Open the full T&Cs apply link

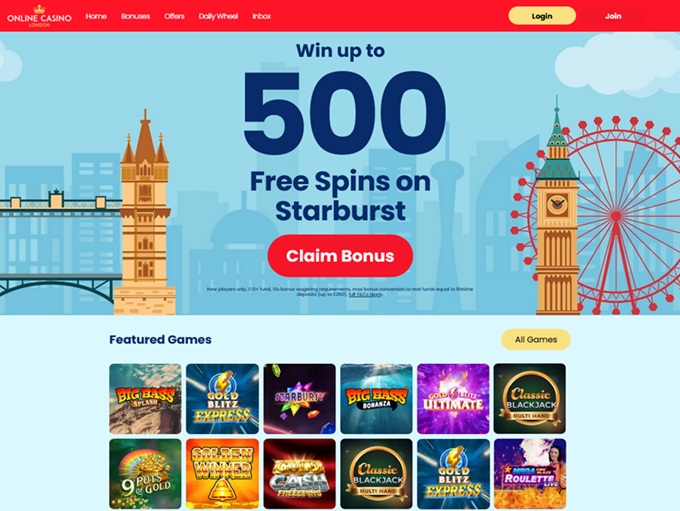[x=366, y=294]
